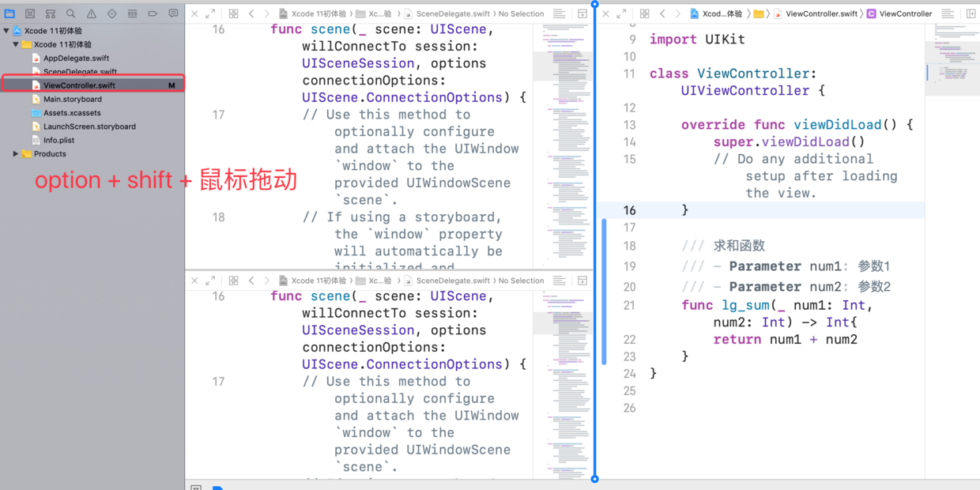
Task: Open related items grid in bottom-left editor
Action: [233, 281]
